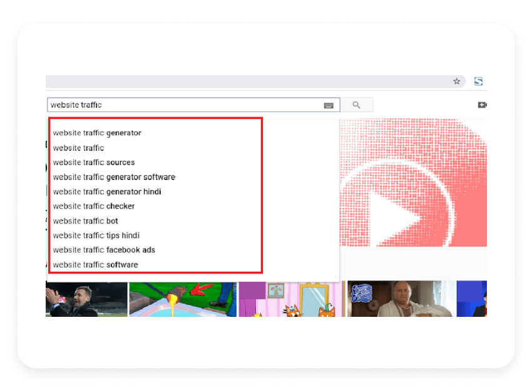Select 'website traffic tips hindi' suggestion
The image size is (532, 392).
tap(96, 235)
